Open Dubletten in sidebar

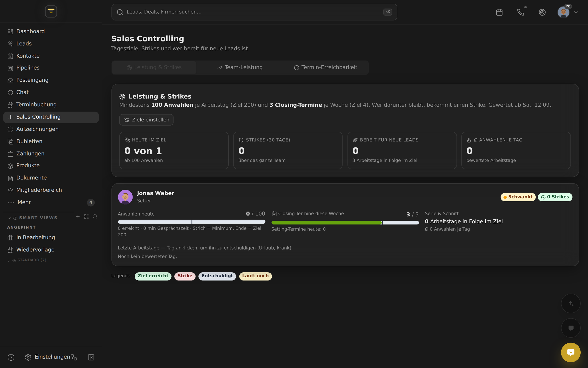51,141
